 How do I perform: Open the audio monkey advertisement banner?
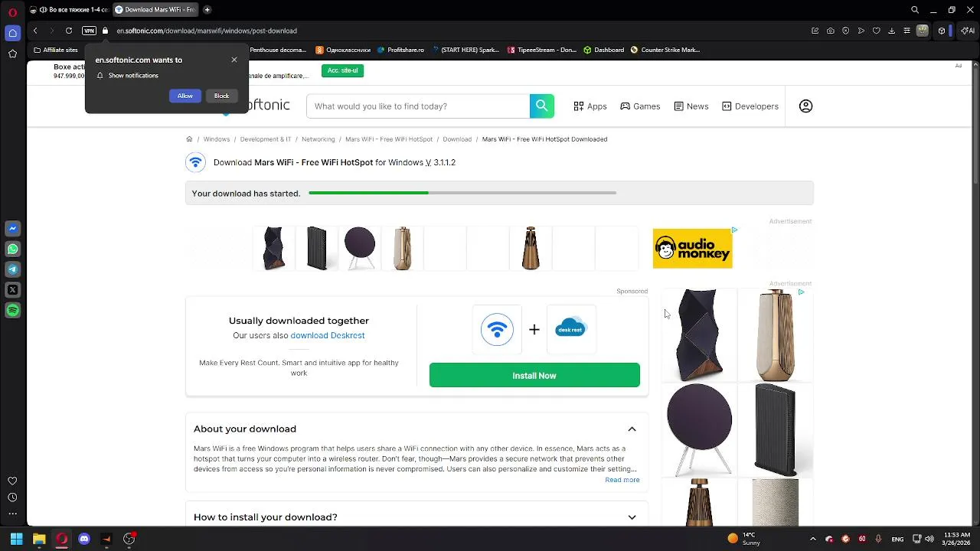point(693,248)
